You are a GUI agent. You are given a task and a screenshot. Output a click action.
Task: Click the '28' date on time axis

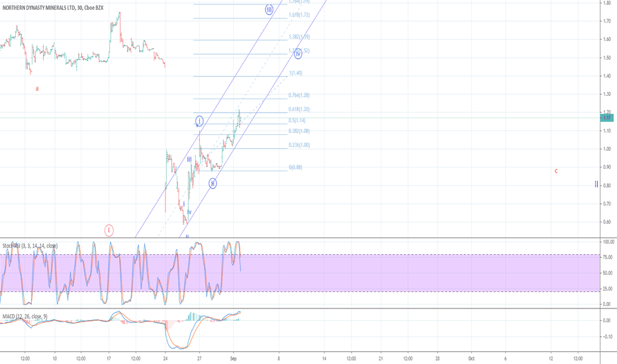(437, 359)
